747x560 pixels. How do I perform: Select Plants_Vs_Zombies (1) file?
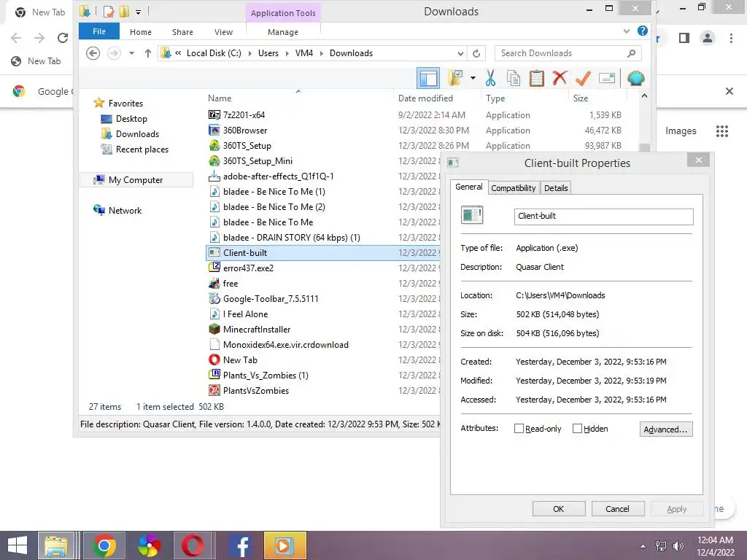coord(266,376)
